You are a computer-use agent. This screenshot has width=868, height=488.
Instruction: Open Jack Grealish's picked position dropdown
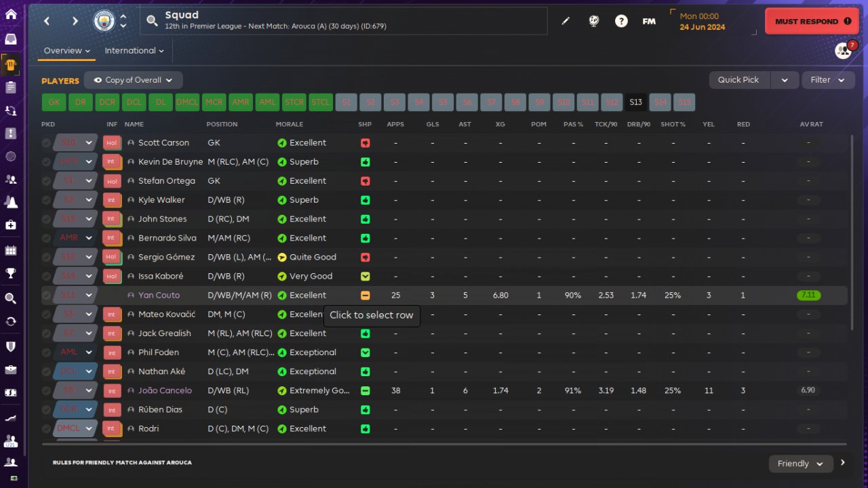point(76,333)
